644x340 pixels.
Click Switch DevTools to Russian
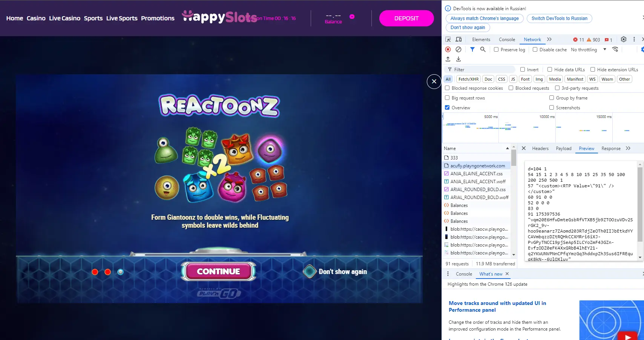tap(560, 18)
